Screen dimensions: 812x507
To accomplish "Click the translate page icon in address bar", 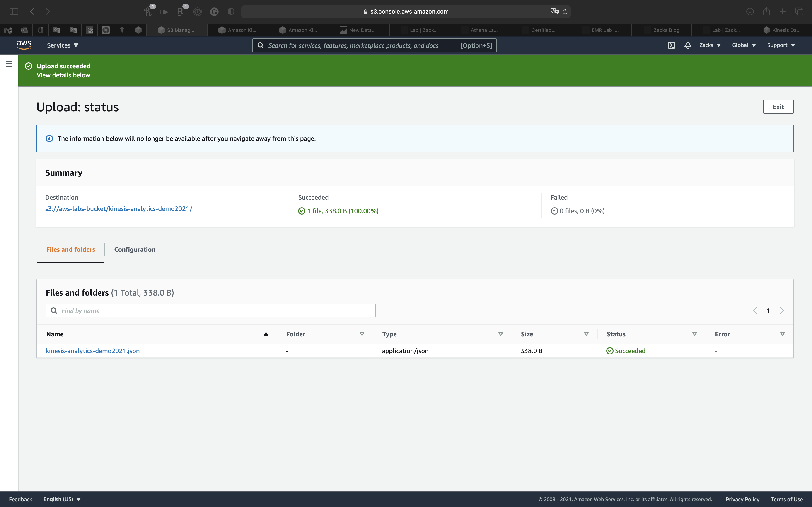I will (555, 11).
